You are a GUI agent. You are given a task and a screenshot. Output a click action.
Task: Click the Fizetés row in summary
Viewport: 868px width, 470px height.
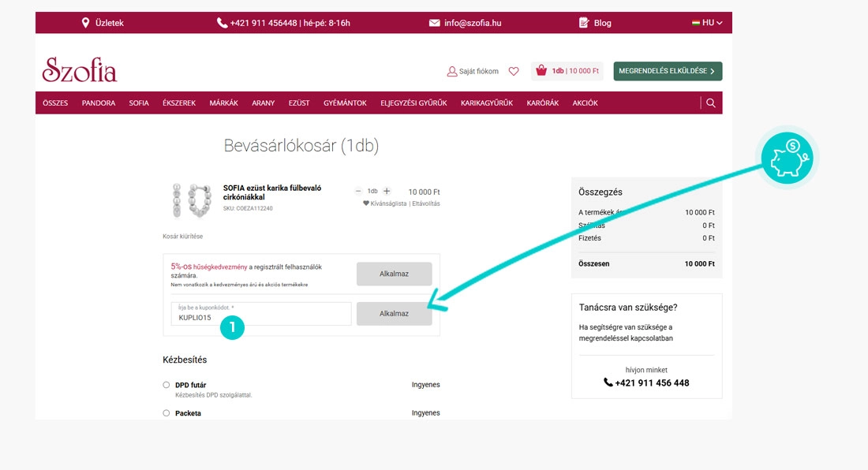click(646, 238)
